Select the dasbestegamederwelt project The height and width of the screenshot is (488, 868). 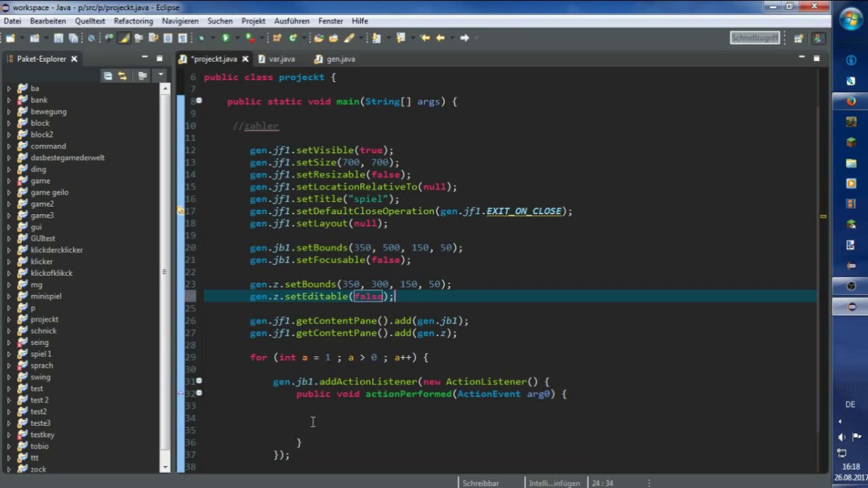click(67, 157)
